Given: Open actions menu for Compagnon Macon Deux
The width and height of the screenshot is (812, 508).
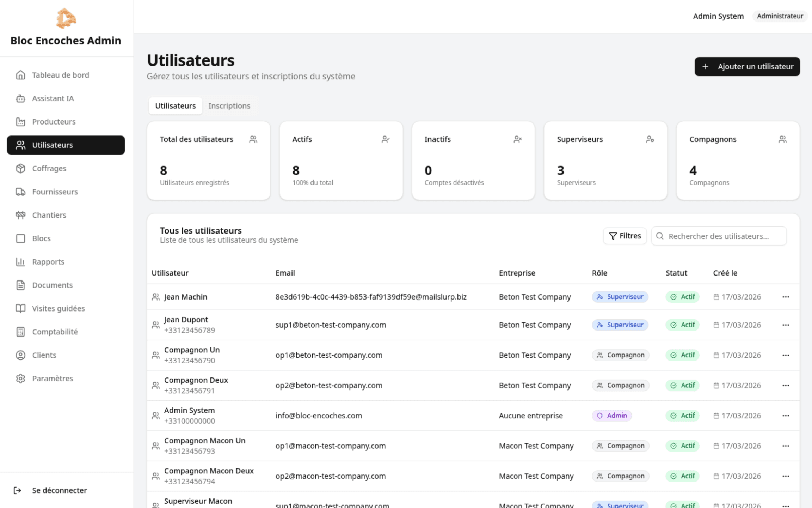Looking at the screenshot, I should 786,476.
